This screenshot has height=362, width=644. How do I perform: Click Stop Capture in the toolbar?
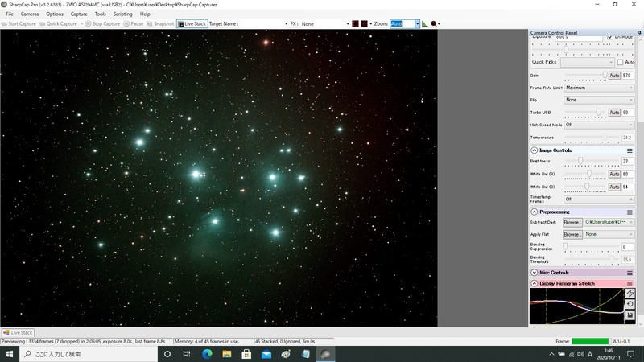pyautogui.click(x=103, y=24)
